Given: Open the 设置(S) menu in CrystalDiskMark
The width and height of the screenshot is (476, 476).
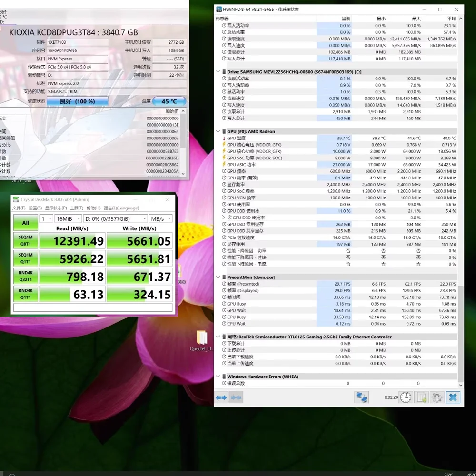Looking at the screenshot, I should click(x=35, y=208).
